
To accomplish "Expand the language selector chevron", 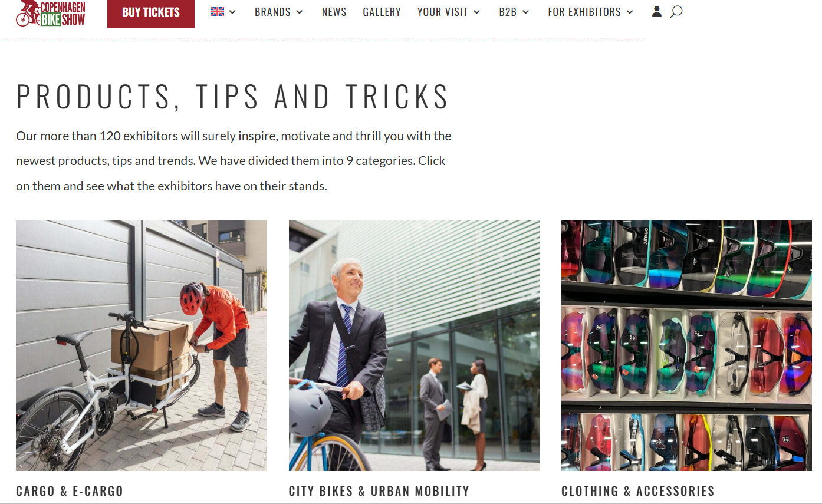I will [232, 12].
